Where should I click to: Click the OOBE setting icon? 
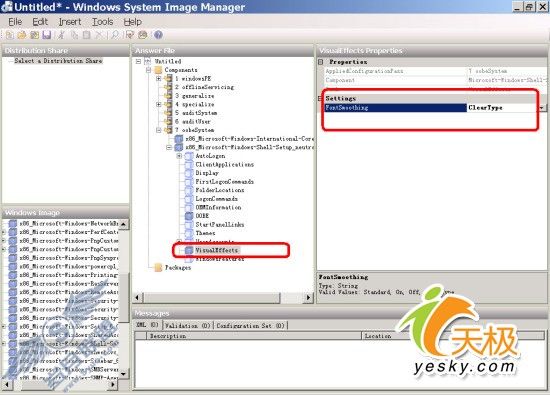189,216
